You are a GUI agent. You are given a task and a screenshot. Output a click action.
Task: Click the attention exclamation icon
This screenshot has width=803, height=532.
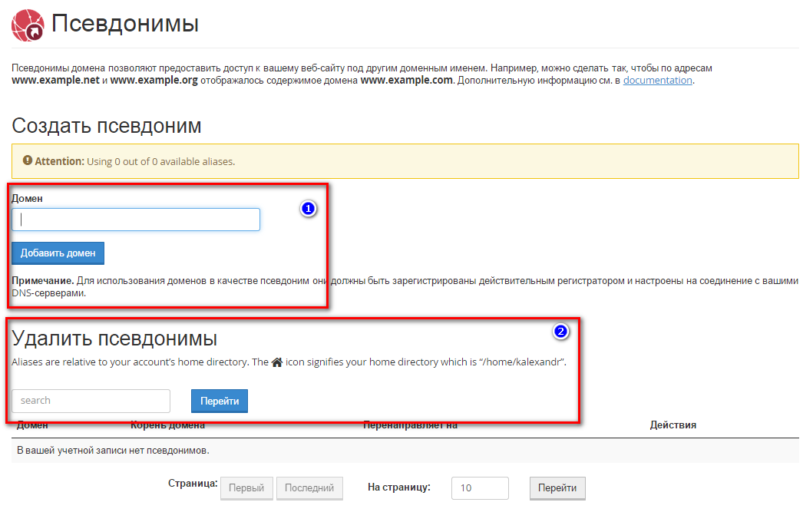28,161
